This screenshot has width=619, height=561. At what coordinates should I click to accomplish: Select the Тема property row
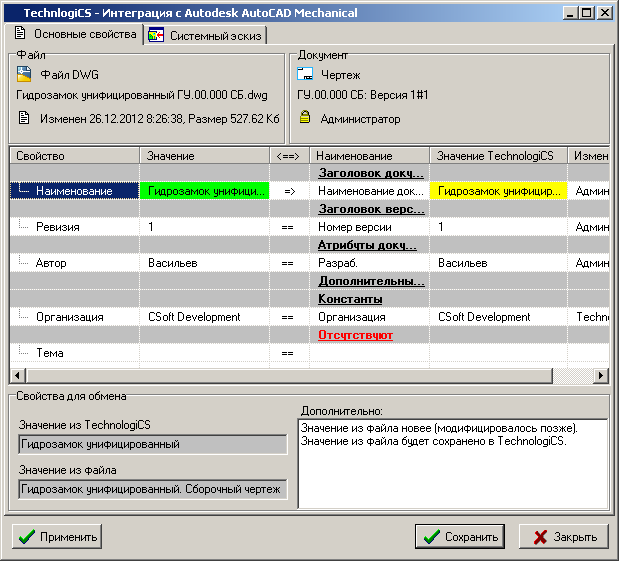pyautogui.click(x=74, y=353)
